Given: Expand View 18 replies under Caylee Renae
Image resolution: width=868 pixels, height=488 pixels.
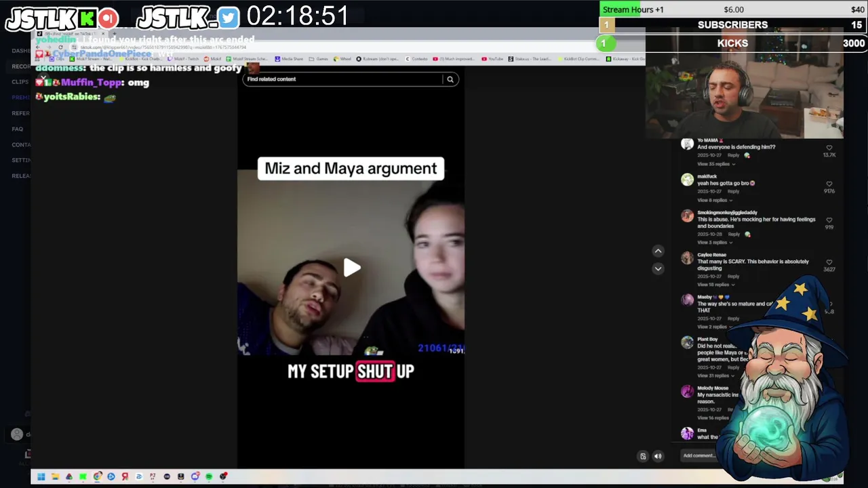Looking at the screenshot, I should (x=715, y=285).
